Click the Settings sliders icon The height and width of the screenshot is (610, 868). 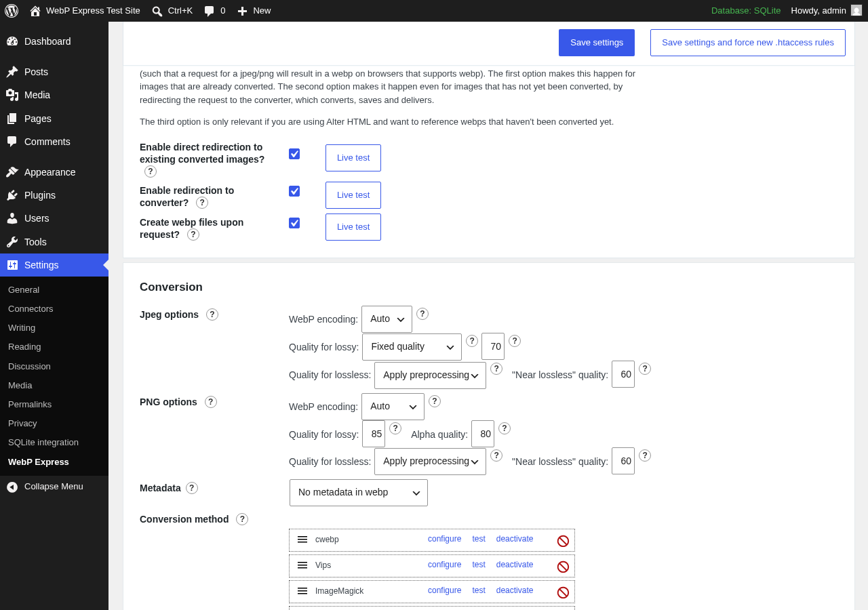click(12, 265)
